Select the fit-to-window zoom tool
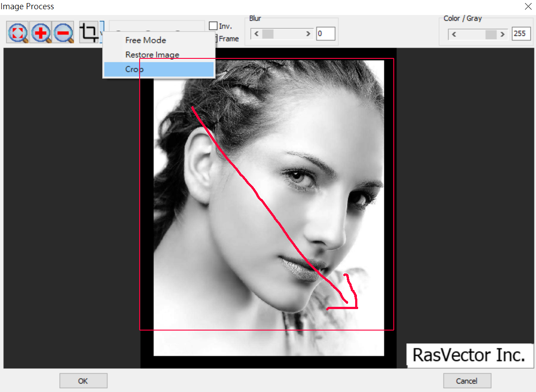Screen dimensions: 536x392 click(17, 32)
